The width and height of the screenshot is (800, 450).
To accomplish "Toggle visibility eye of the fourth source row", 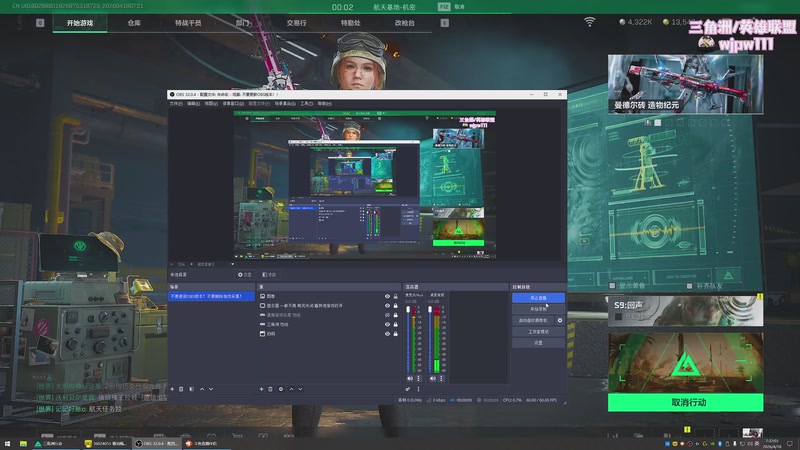I will point(387,324).
